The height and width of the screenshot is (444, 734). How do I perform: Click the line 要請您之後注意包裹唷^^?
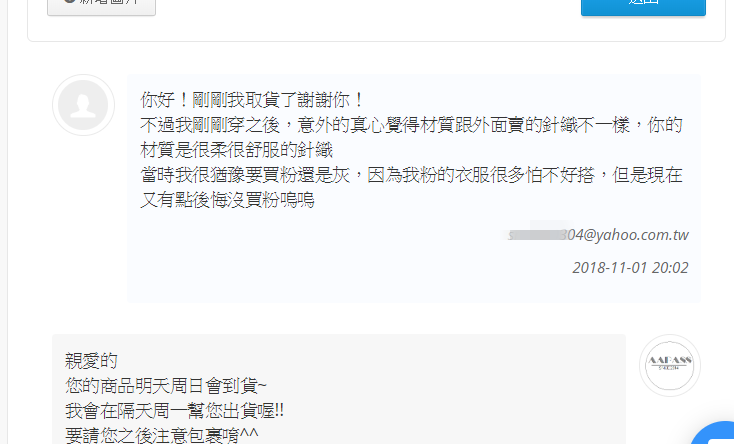161,436
